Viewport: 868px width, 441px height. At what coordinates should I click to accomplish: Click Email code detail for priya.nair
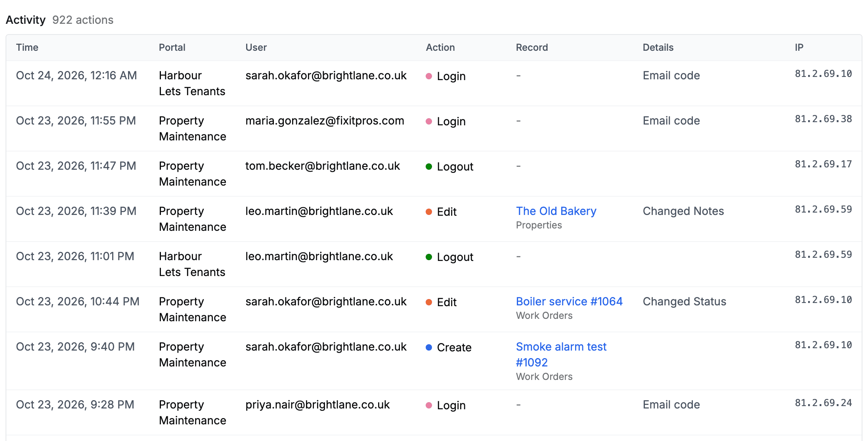(671, 405)
